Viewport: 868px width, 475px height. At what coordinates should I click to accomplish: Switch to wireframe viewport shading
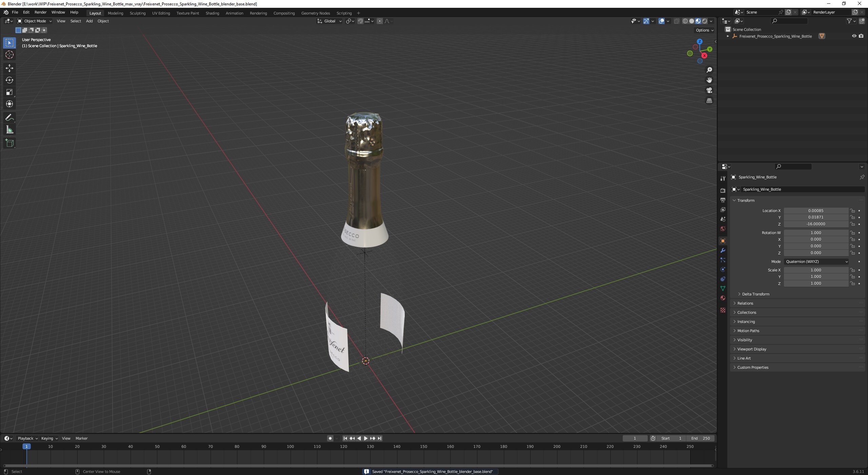pos(685,21)
